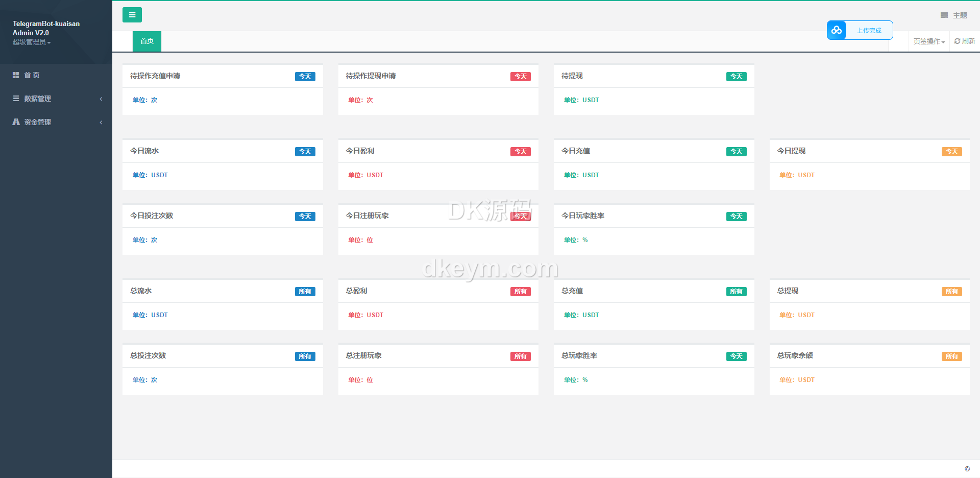Open the 超级管理员 user dropdown

click(x=32, y=42)
